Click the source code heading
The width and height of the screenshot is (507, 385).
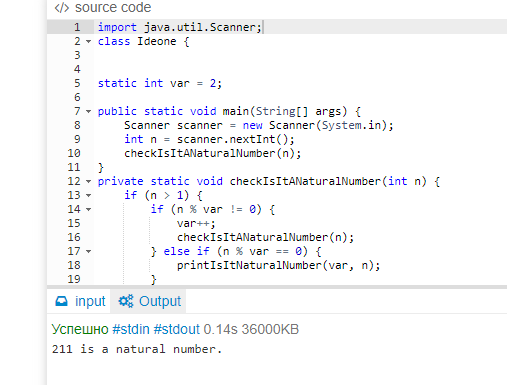coord(113,8)
